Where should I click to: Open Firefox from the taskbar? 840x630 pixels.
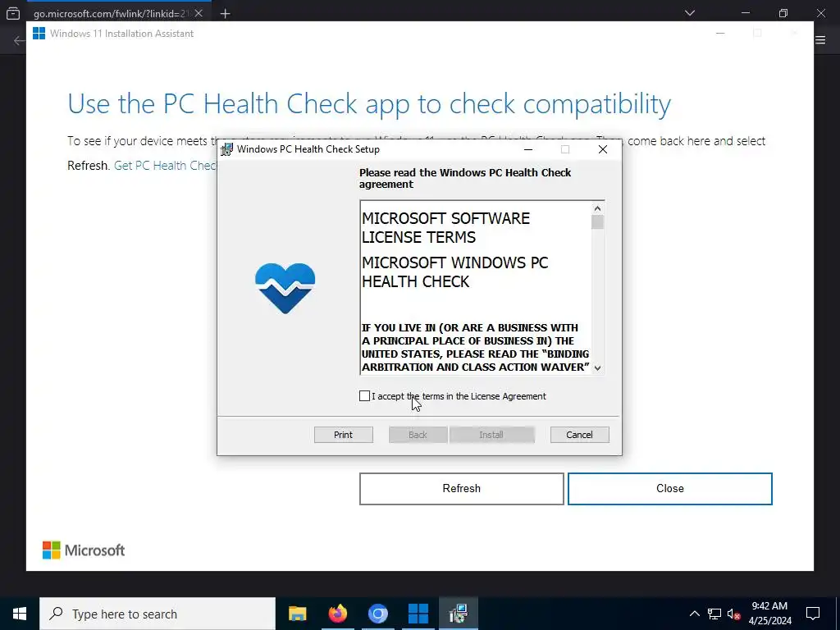click(x=337, y=614)
